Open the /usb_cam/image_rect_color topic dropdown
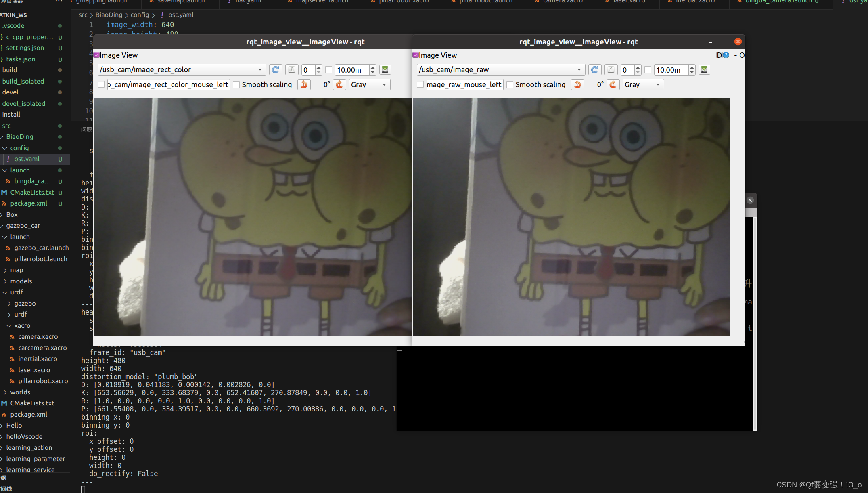 pyautogui.click(x=182, y=70)
